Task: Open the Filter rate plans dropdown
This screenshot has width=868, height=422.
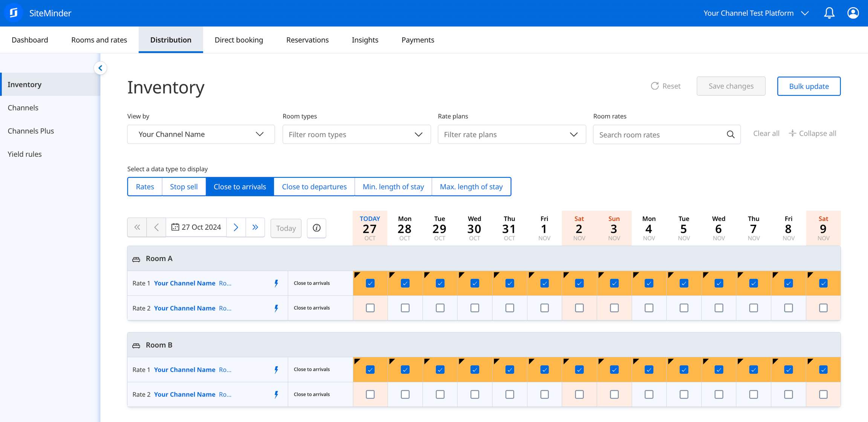Action: (x=512, y=134)
